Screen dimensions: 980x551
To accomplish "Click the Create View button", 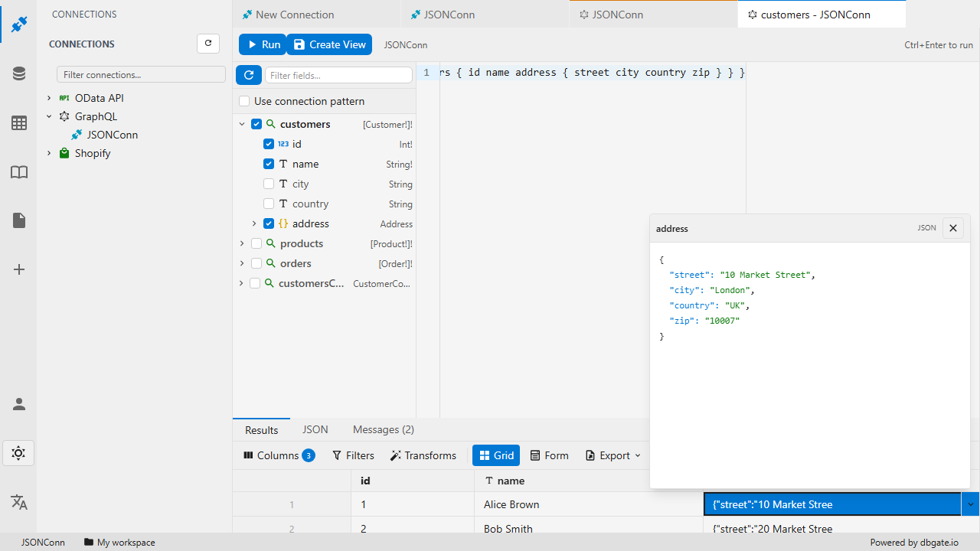I will 329,44.
